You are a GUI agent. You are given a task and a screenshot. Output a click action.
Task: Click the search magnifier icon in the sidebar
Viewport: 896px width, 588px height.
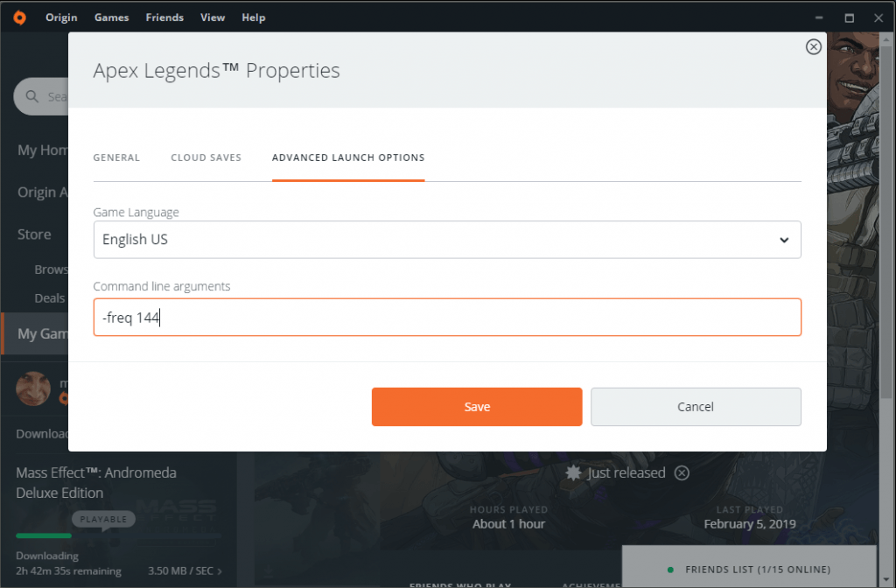32,96
